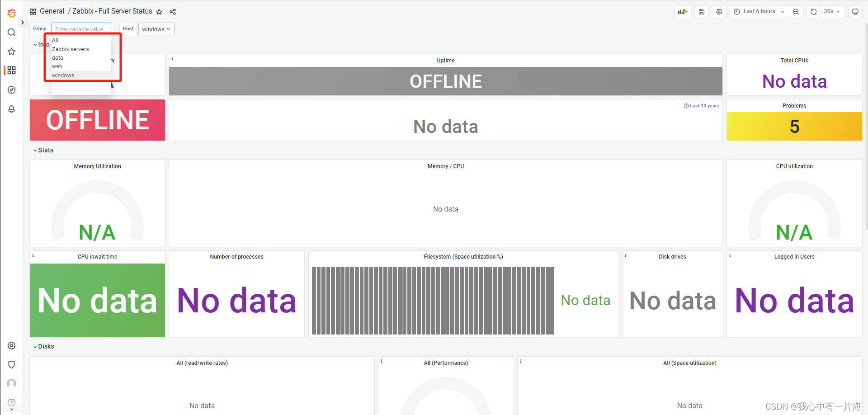Open All (Space utilization) panel title
868x415 pixels.
coord(690,363)
